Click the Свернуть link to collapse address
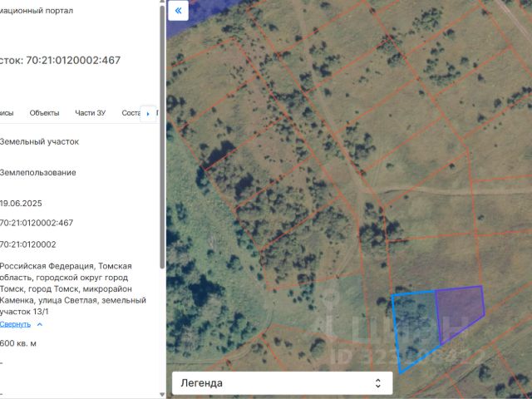Image resolution: width=532 pixels, height=399 pixels. tap(15, 324)
